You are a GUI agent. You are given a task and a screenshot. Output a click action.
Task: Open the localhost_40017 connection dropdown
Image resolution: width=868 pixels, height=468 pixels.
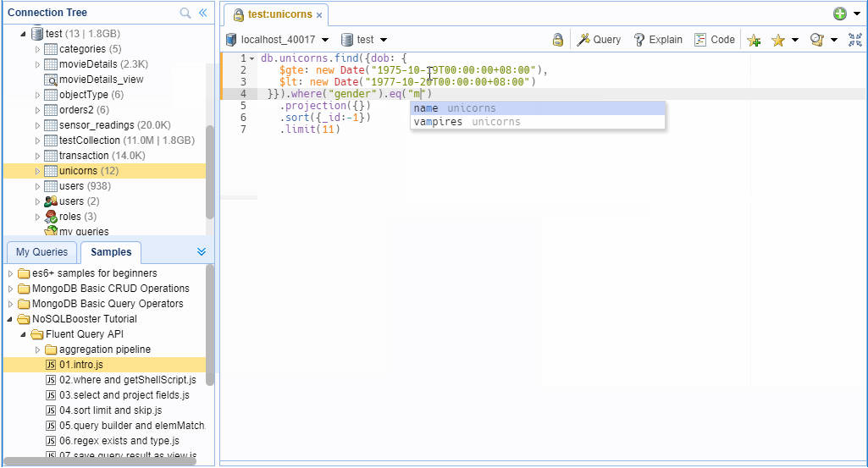pyautogui.click(x=325, y=40)
